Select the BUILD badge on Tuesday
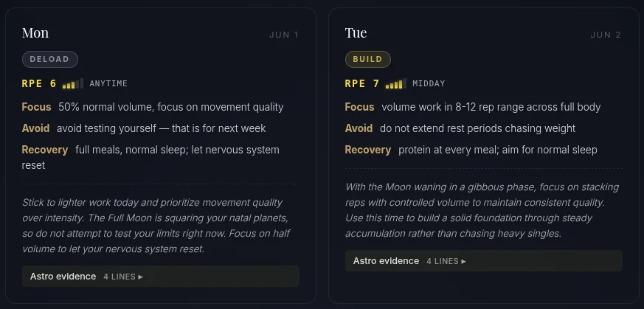 367,59
